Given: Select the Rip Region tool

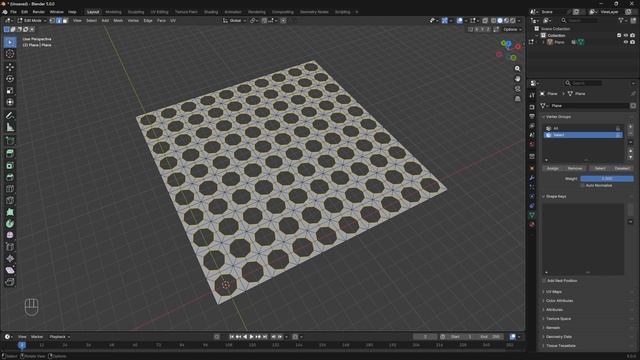Looking at the screenshot, I should [10, 282].
